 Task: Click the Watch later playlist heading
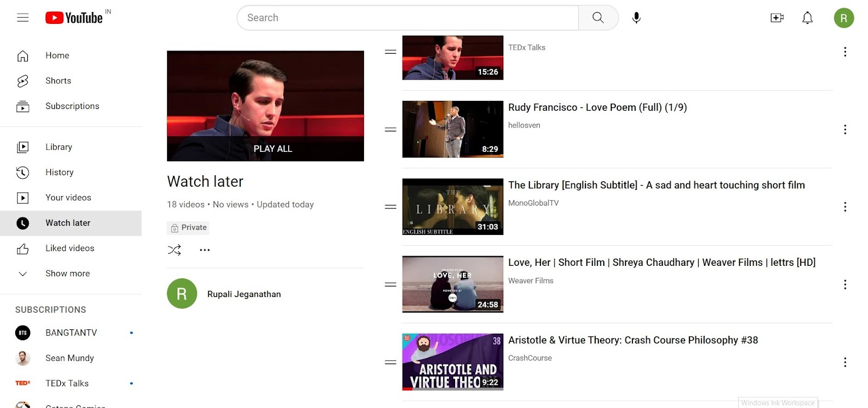[x=205, y=182]
